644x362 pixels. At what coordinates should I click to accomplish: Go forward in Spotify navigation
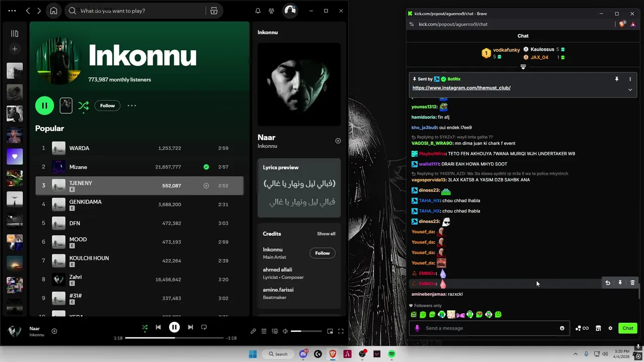[39, 11]
